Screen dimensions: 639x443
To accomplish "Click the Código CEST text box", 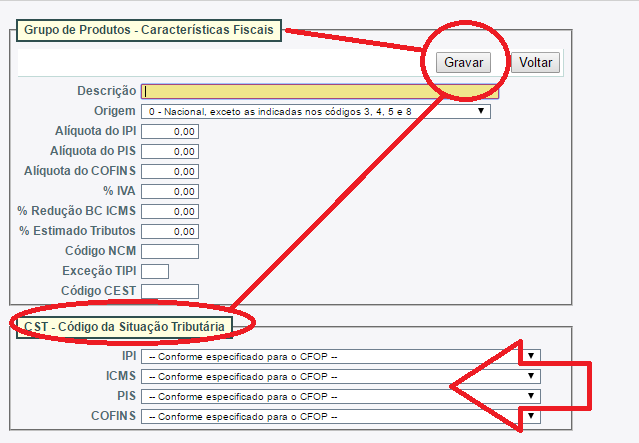I will click(x=170, y=291).
